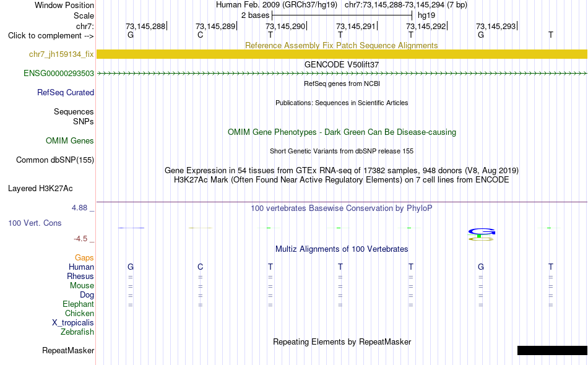Click the 100 vertebrates PhyloP title

(342, 208)
